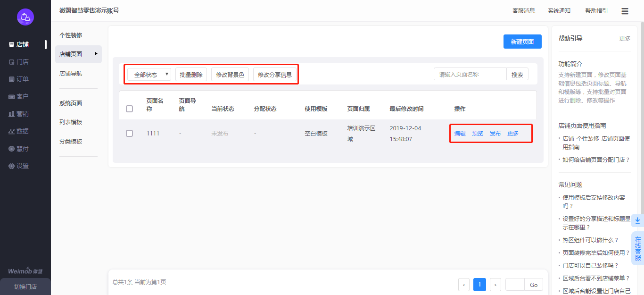This screenshot has width=644, height=295.
Task: Click the download arrow icon on right edge
Action: (x=637, y=220)
